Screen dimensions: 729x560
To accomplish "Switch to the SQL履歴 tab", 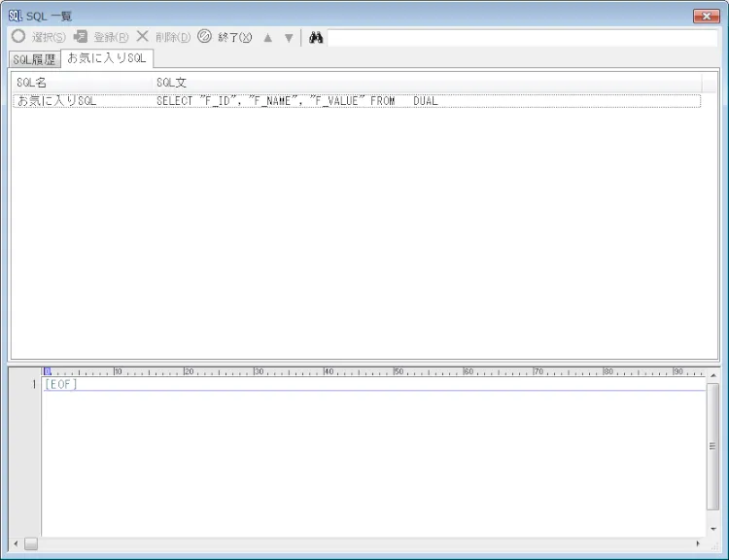I will pos(34,59).
